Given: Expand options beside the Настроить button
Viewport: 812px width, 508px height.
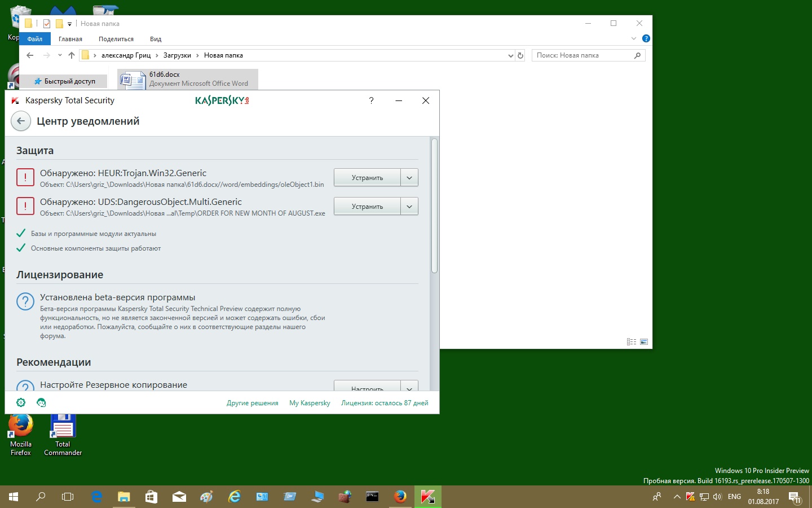Looking at the screenshot, I should 409,386.
